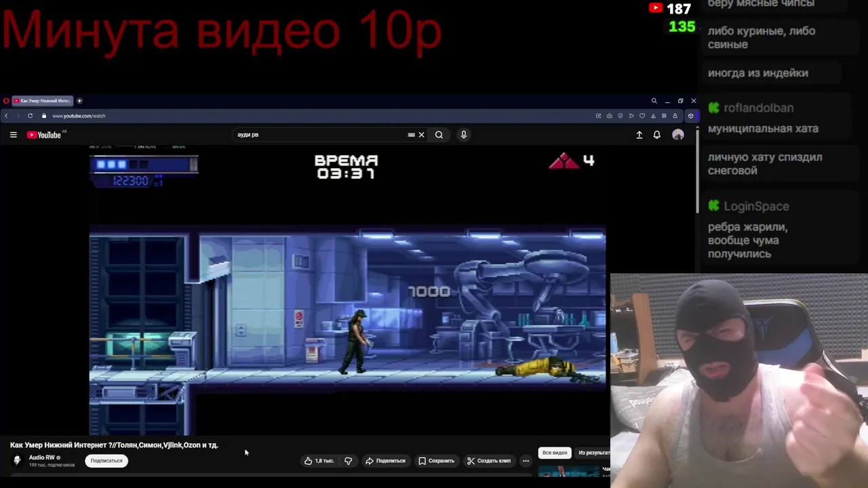Screen dimensions: 868x488
Task: Click the video title text
Action: [114, 445]
